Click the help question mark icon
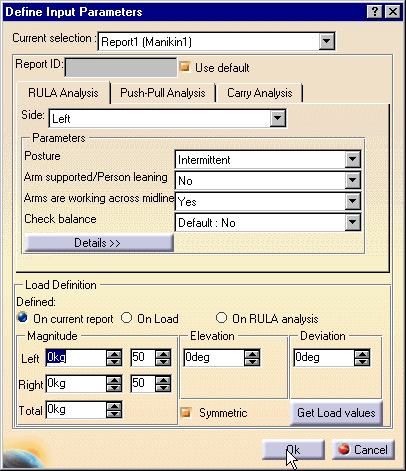Image resolution: width=406 pixels, height=471 pixels. pos(375,12)
